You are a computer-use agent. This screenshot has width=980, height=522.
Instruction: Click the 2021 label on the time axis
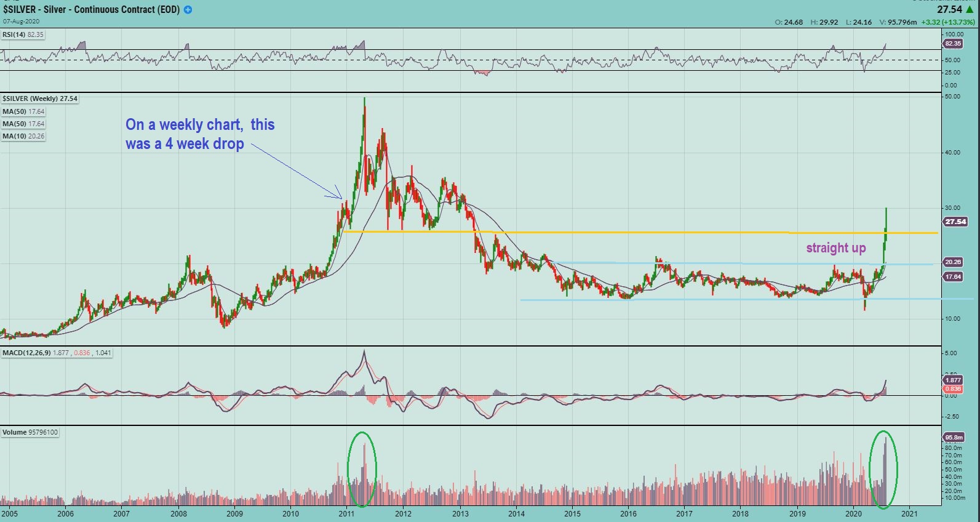(x=909, y=514)
